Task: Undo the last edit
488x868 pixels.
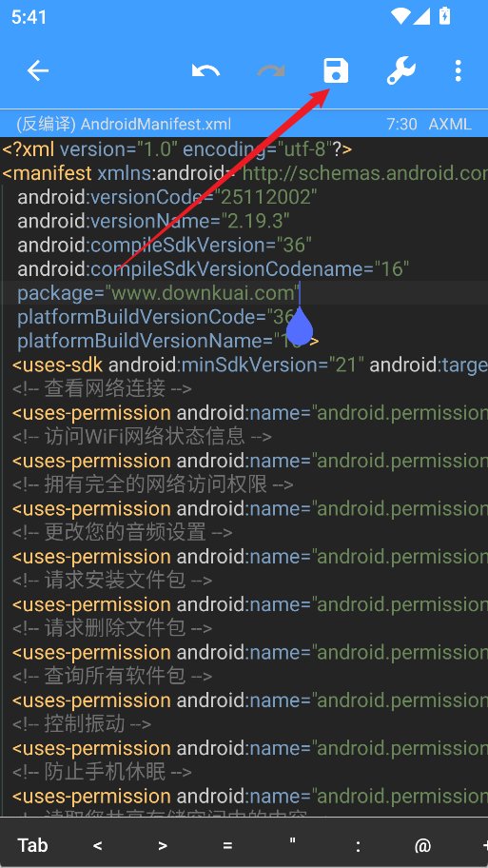Action: point(205,70)
